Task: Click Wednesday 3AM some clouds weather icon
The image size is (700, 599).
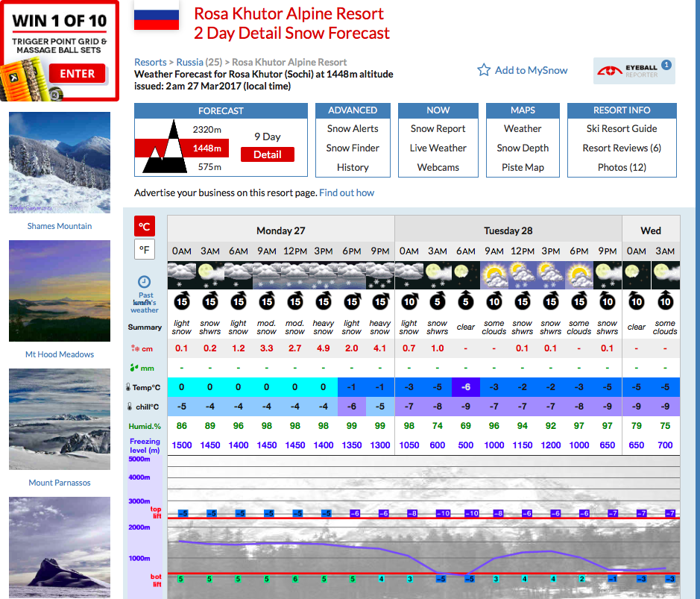Action: [665, 275]
